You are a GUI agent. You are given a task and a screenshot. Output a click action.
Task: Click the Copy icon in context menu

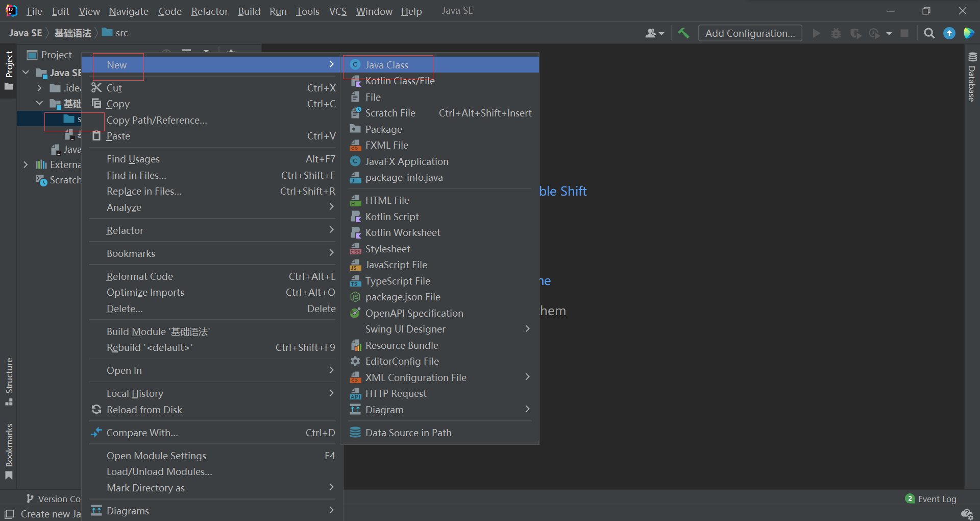[96, 104]
